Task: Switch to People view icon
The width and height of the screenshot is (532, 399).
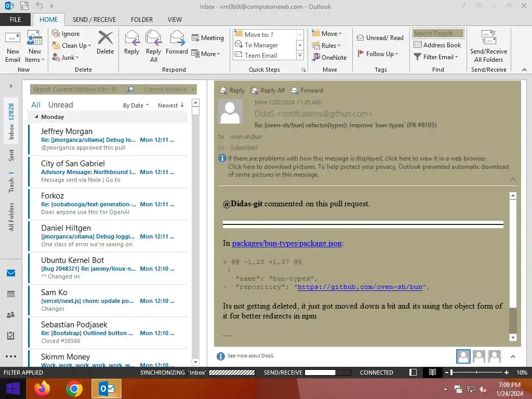Action: click(x=11, y=315)
